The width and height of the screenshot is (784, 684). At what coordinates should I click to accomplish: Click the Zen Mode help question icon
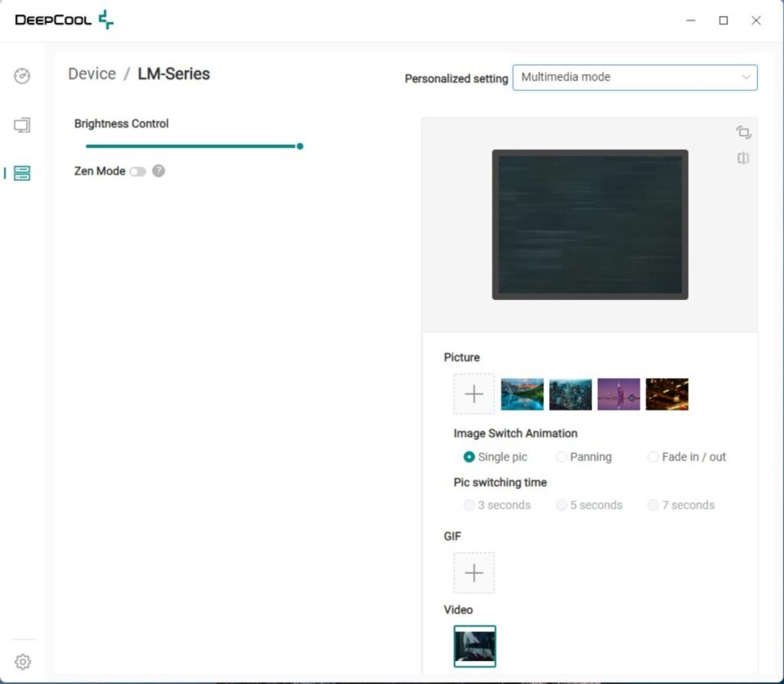(x=158, y=171)
